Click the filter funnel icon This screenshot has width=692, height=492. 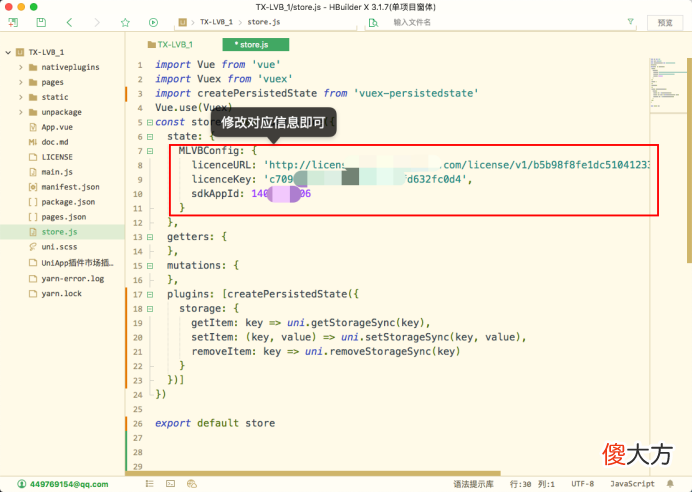point(631,21)
